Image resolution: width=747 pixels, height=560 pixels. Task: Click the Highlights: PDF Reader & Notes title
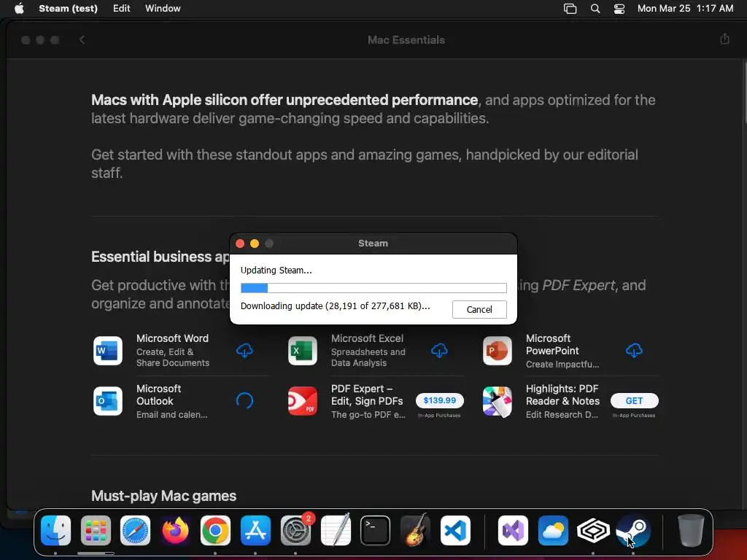click(x=562, y=394)
